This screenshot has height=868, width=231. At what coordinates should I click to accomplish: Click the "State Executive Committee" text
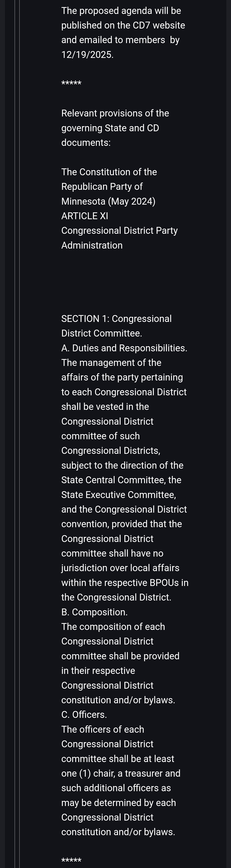(118, 495)
